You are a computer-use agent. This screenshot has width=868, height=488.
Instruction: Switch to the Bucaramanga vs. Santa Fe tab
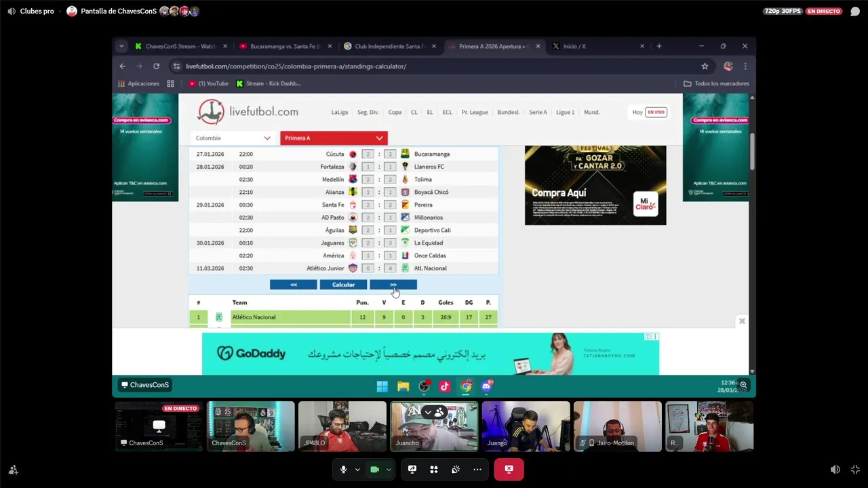tap(285, 46)
